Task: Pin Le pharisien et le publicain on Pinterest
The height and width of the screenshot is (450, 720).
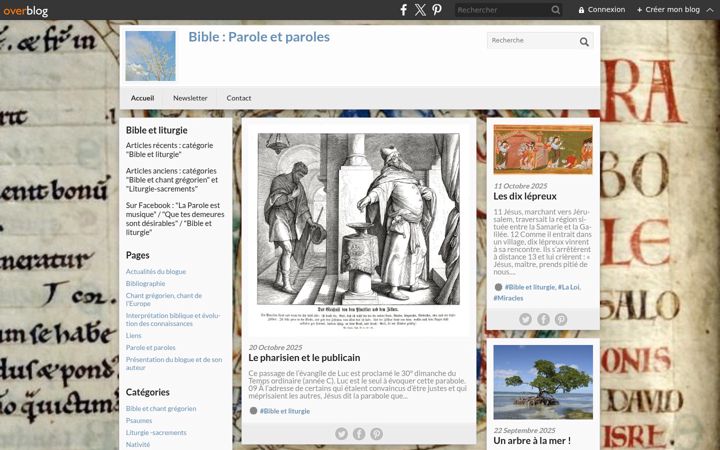Action: coord(377,433)
